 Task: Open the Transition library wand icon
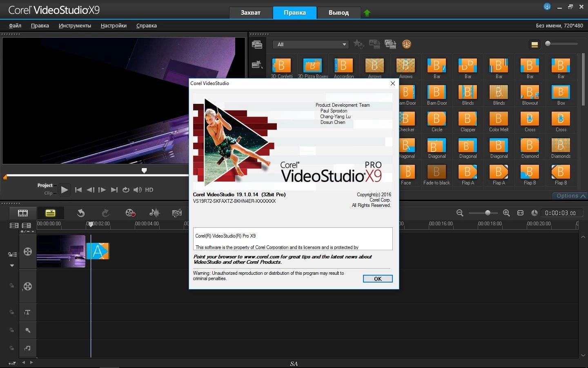[257, 65]
